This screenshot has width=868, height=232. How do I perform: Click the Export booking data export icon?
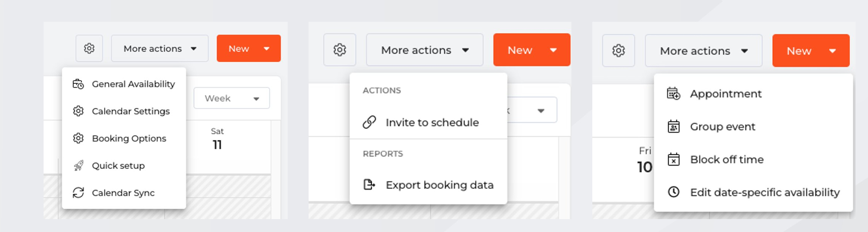click(369, 184)
